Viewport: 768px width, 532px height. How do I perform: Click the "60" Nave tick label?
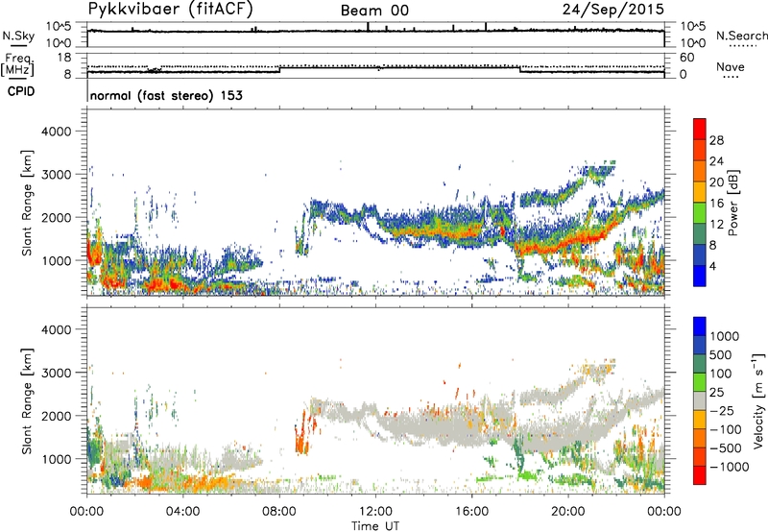(686, 58)
